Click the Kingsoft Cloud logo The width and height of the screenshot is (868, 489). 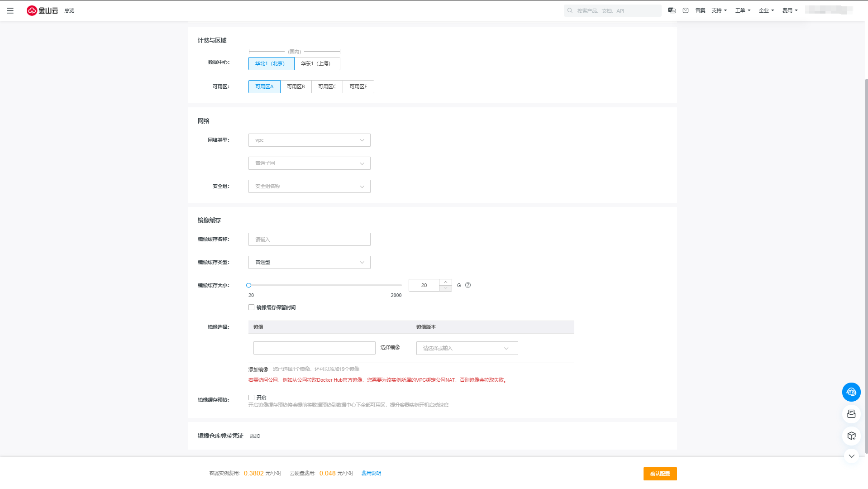pyautogui.click(x=42, y=10)
